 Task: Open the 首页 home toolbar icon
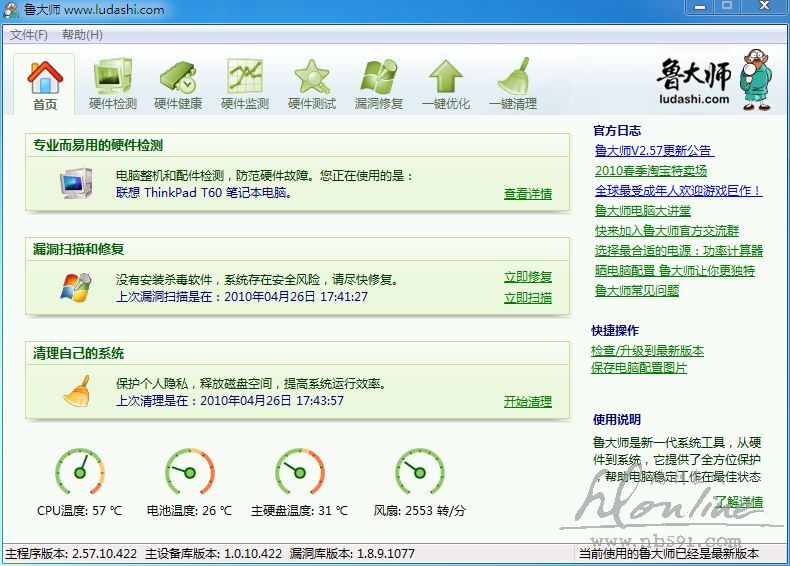coord(45,83)
